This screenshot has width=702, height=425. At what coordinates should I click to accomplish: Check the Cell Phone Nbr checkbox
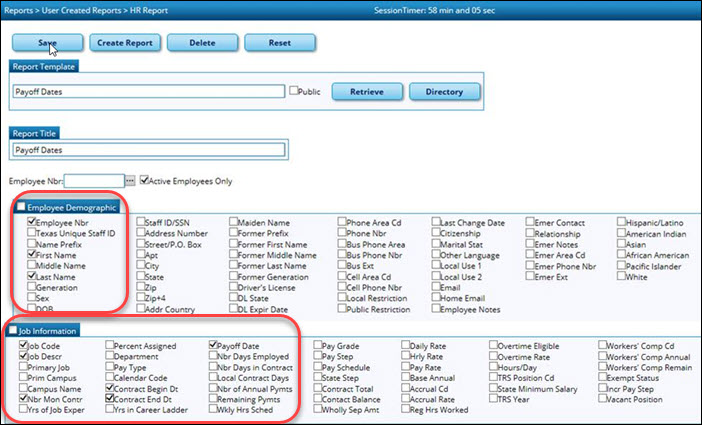342,286
